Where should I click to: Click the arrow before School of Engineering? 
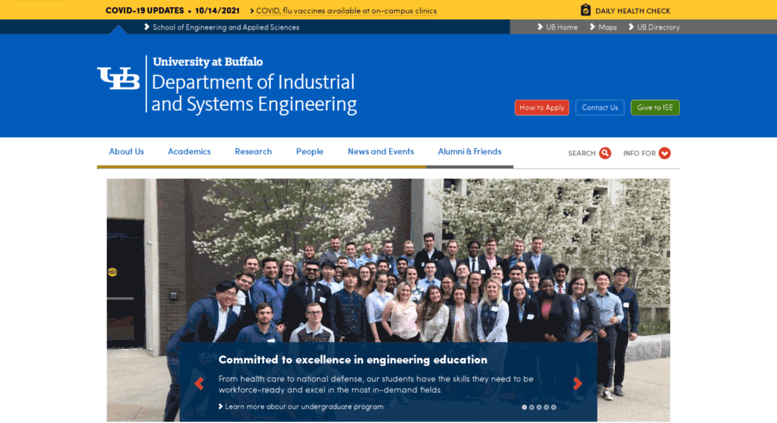[147, 27]
